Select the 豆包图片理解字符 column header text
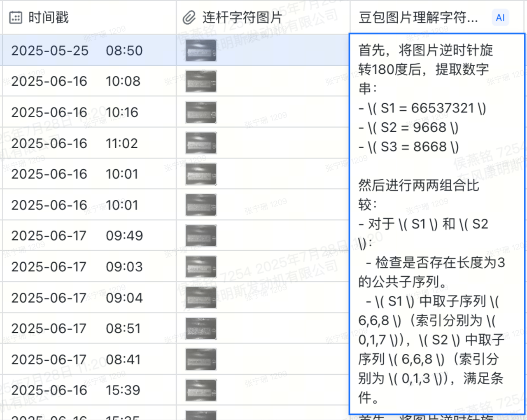 (418, 18)
